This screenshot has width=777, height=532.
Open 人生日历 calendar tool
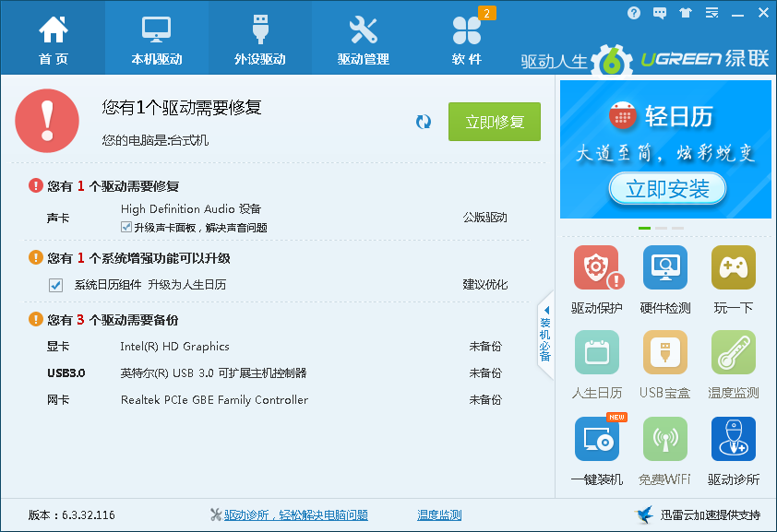click(597, 353)
